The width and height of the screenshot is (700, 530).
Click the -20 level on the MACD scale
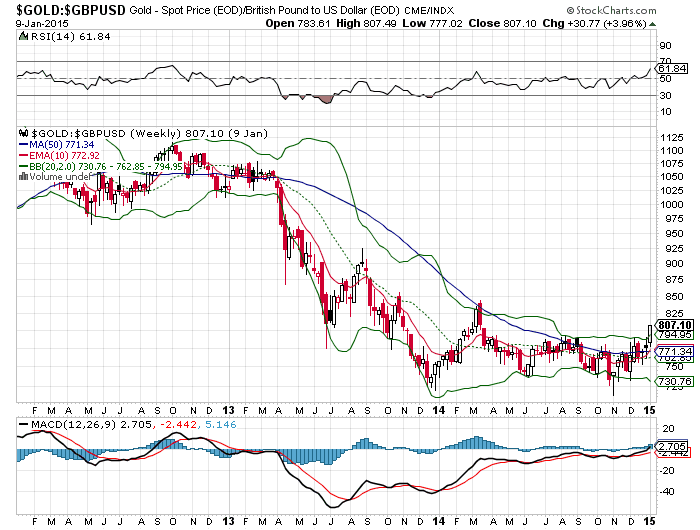point(667,471)
